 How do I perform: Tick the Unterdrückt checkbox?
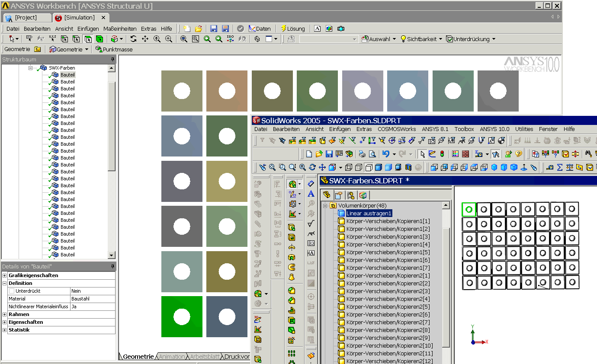12,291
